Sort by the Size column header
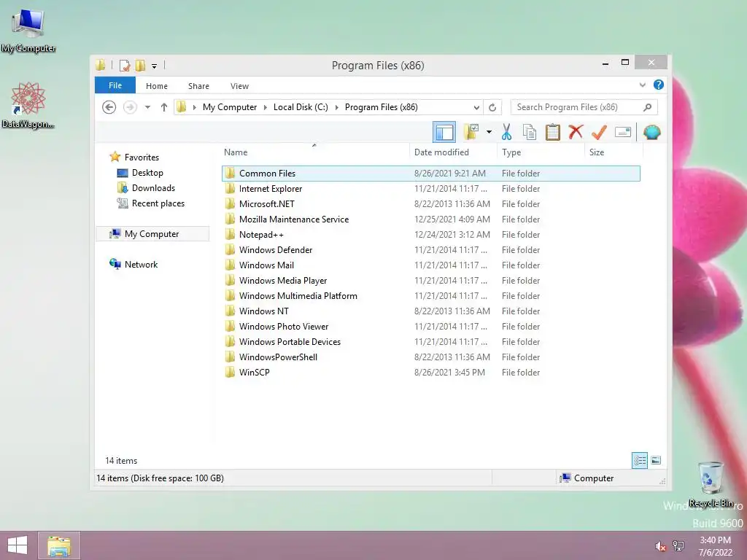This screenshot has height=560, width=747. tap(614, 152)
